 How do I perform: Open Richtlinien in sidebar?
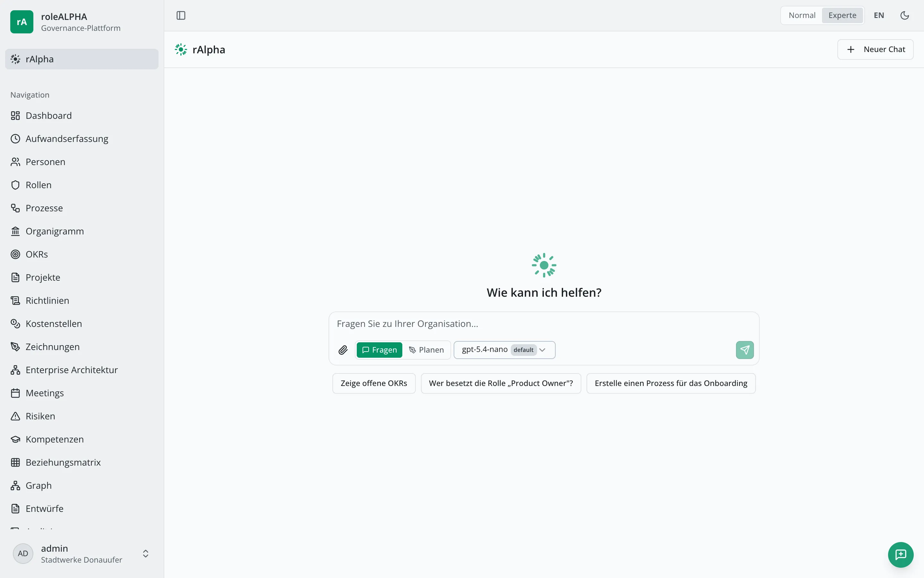pyautogui.click(x=82, y=301)
